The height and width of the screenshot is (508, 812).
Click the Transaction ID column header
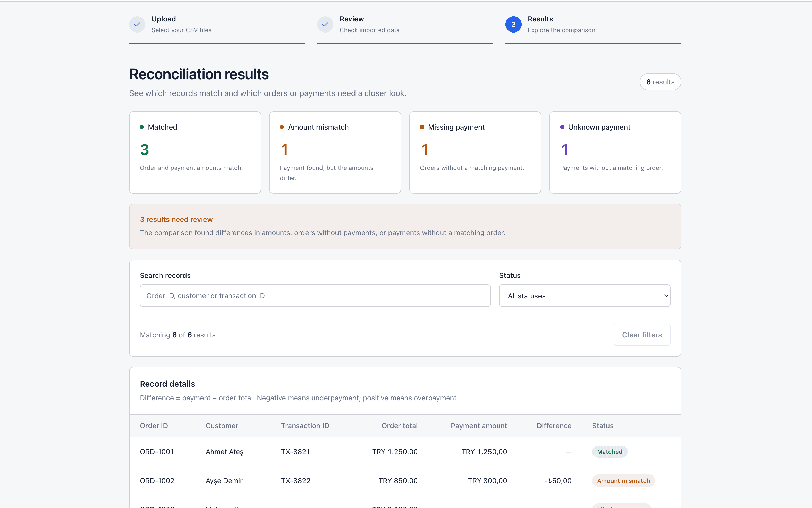click(305, 426)
